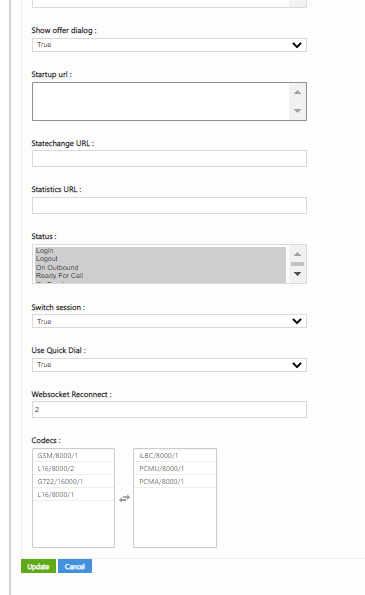Click the Status list scroll up arrow
This screenshot has width=365, height=595.
click(297, 254)
